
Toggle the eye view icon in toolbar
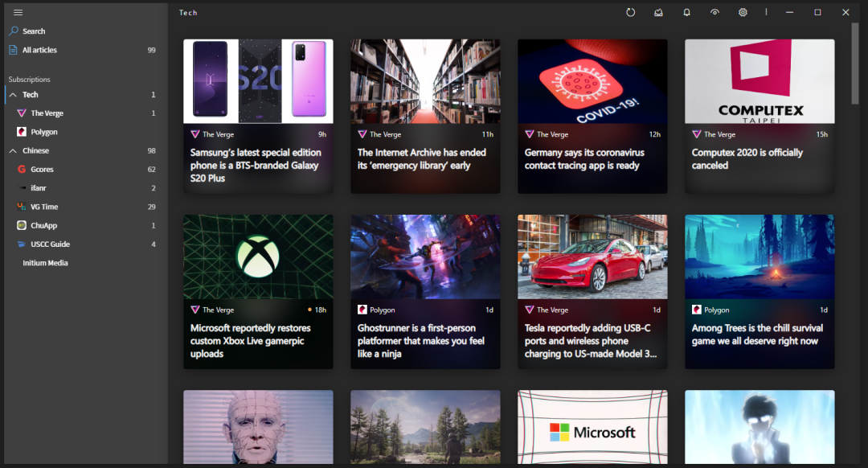714,12
